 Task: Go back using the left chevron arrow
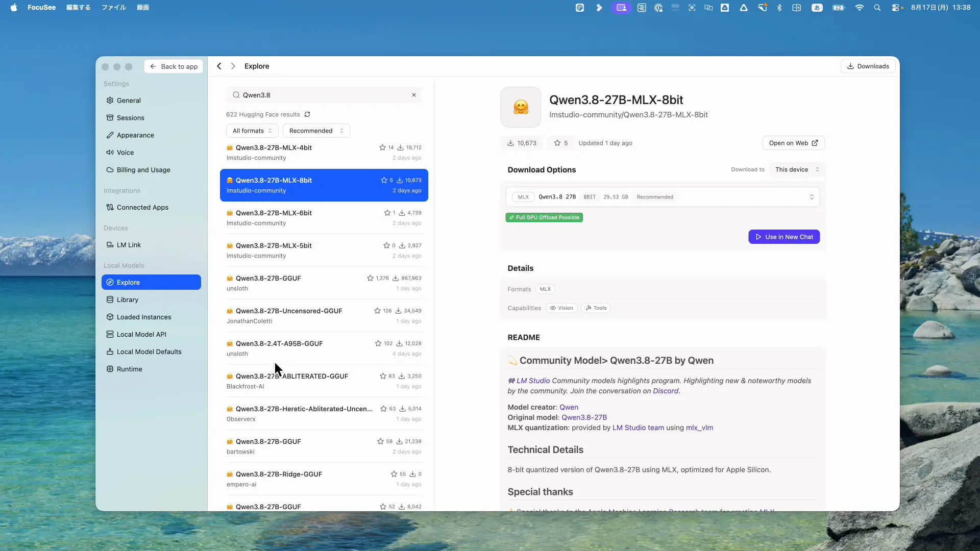pos(219,66)
